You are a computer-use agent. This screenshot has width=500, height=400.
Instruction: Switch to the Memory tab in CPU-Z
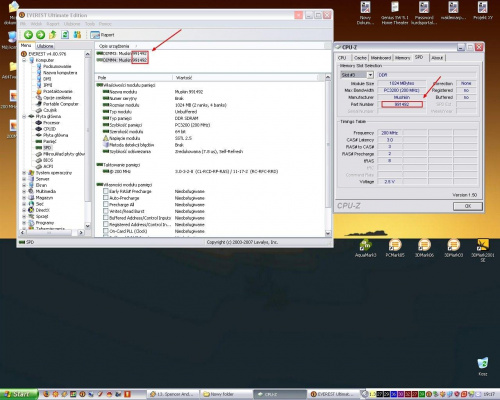click(402, 58)
